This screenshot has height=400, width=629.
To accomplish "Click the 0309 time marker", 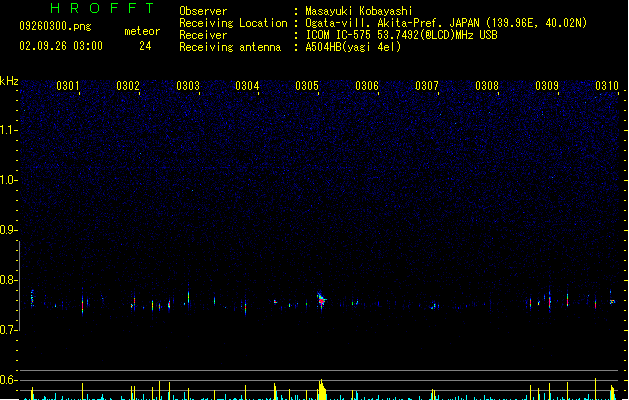I will point(547,86).
